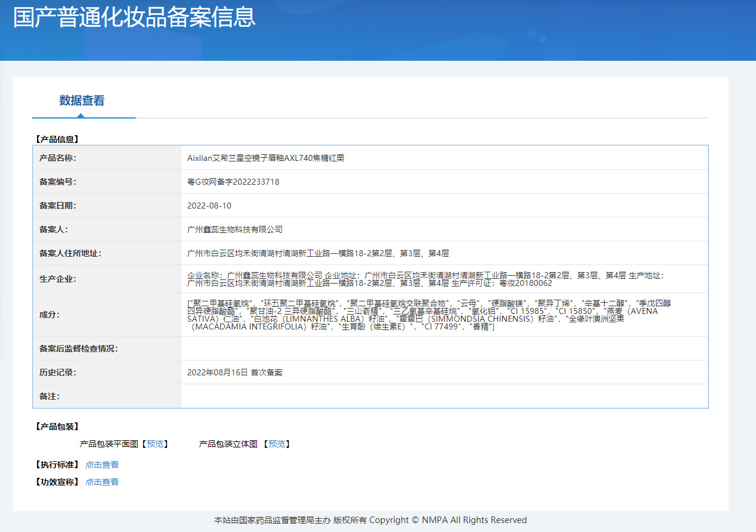The width and height of the screenshot is (756, 532).
Task: Select the filing date 2022-08-10
Action: pos(209,206)
